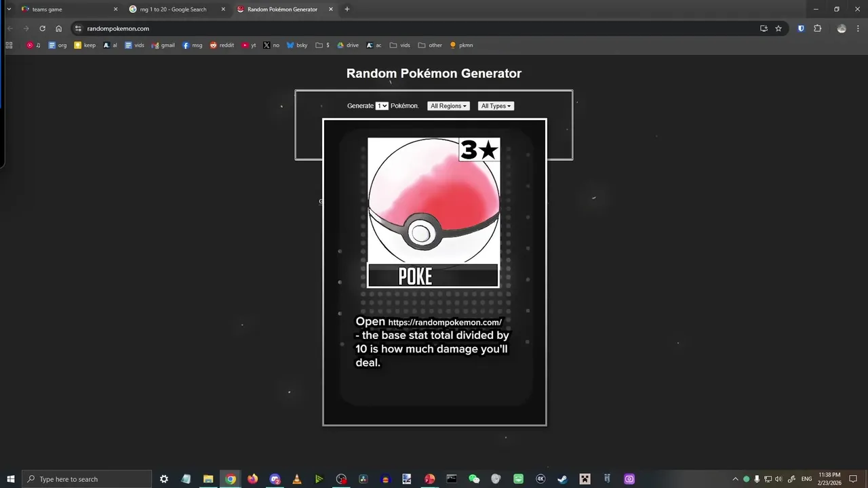Expand the other bookmark folder
The width and height of the screenshot is (868, 488).
point(430,45)
